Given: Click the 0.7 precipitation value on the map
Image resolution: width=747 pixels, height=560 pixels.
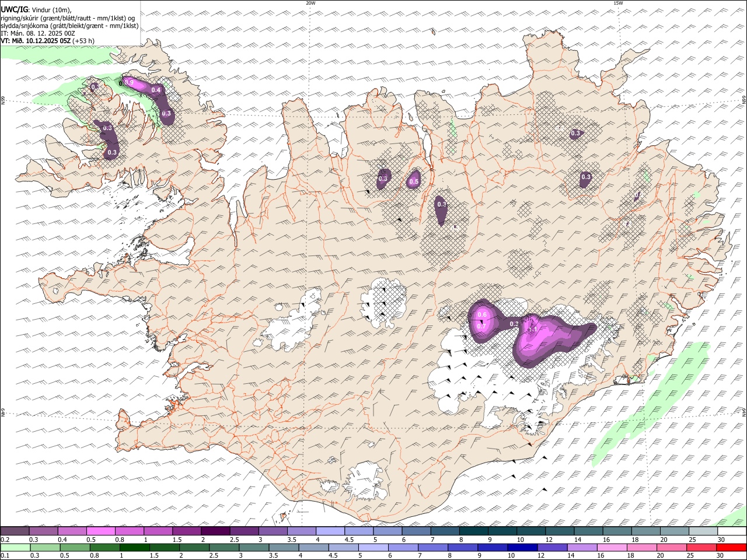Looking at the screenshot, I should coord(482,326).
